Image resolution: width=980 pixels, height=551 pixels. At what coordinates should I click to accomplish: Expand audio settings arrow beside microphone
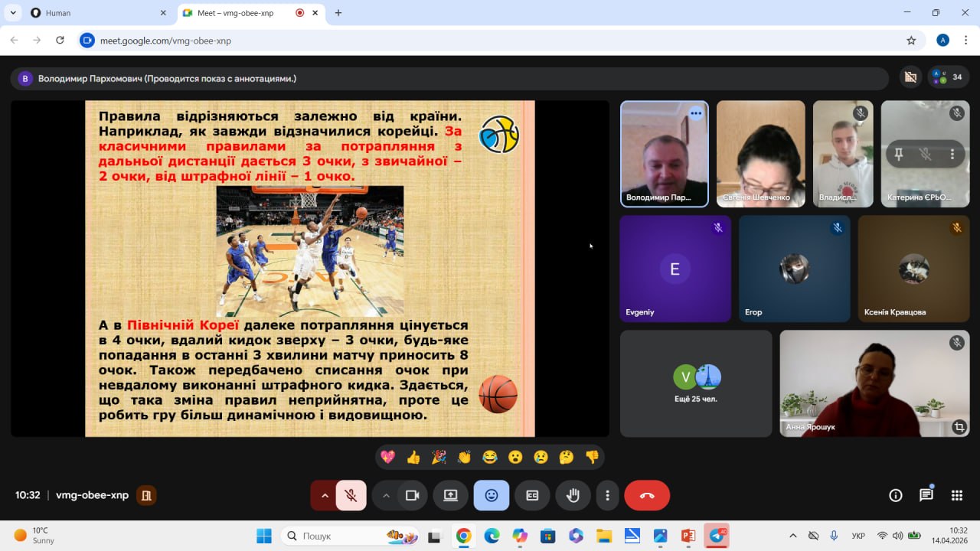[325, 496]
